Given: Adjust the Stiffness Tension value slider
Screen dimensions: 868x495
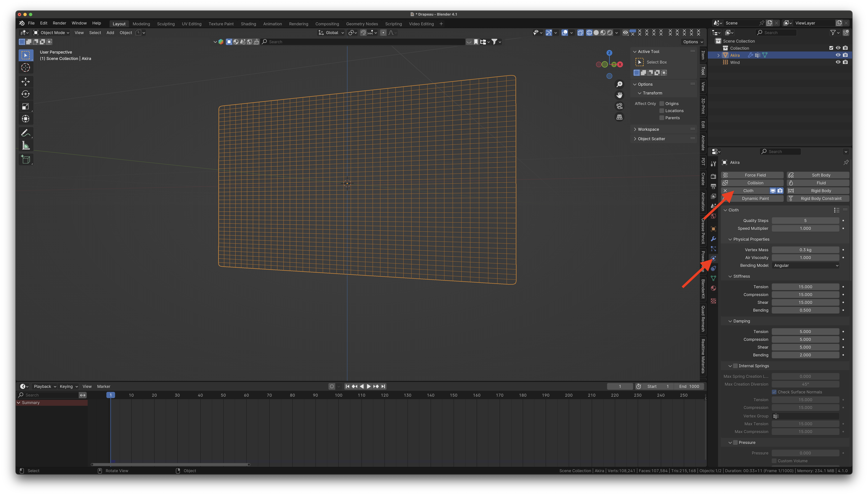Looking at the screenshot, I should click(x=805, y=287).
